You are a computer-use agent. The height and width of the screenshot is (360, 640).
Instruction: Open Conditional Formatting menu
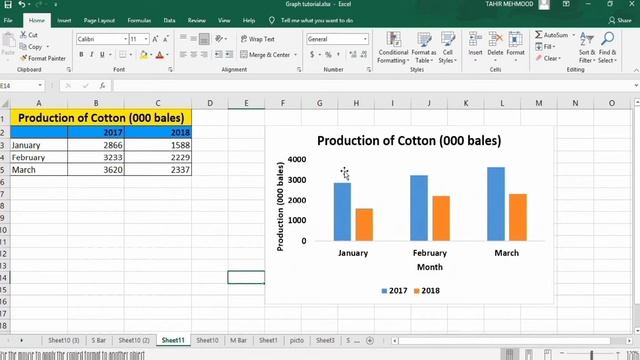coord(393,48)
